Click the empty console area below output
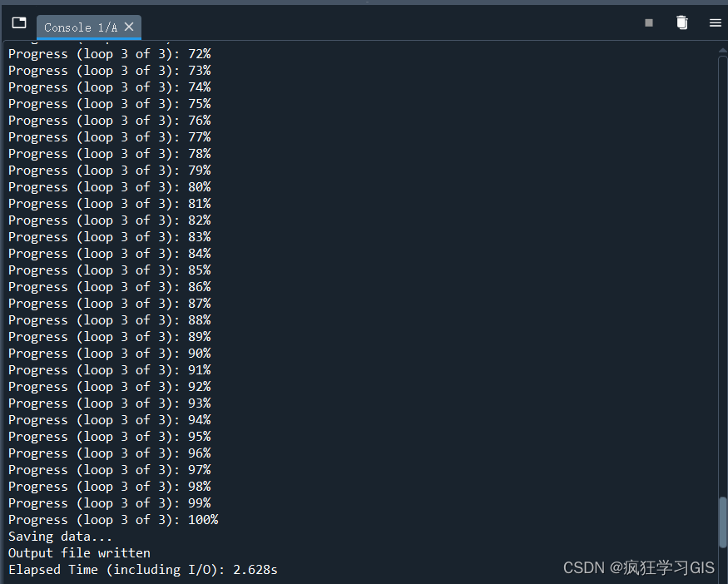This screenshot has width=728, height=584. [374, 581]
